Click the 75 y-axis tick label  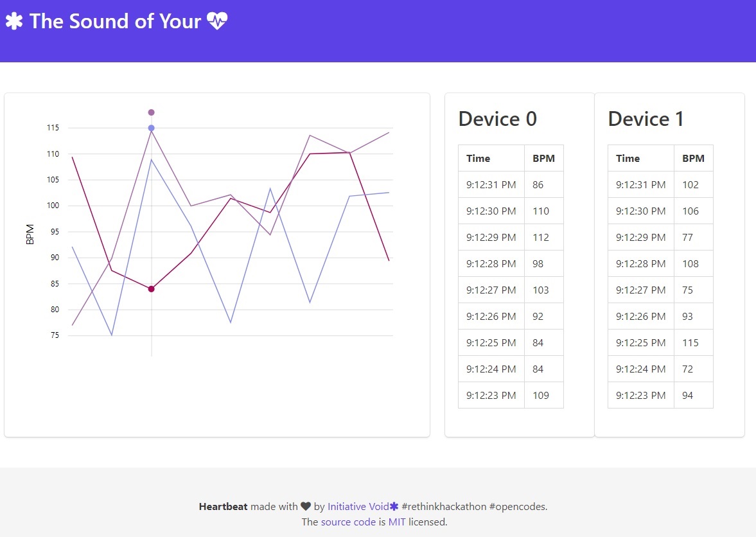[x=55, y=335]
